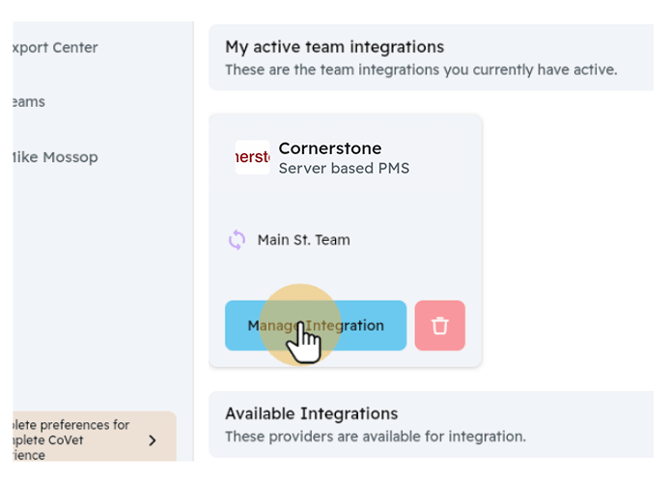Screen dimensions: 670x478
Task: Click the My active team integrations heading
Action: point(334,47)
